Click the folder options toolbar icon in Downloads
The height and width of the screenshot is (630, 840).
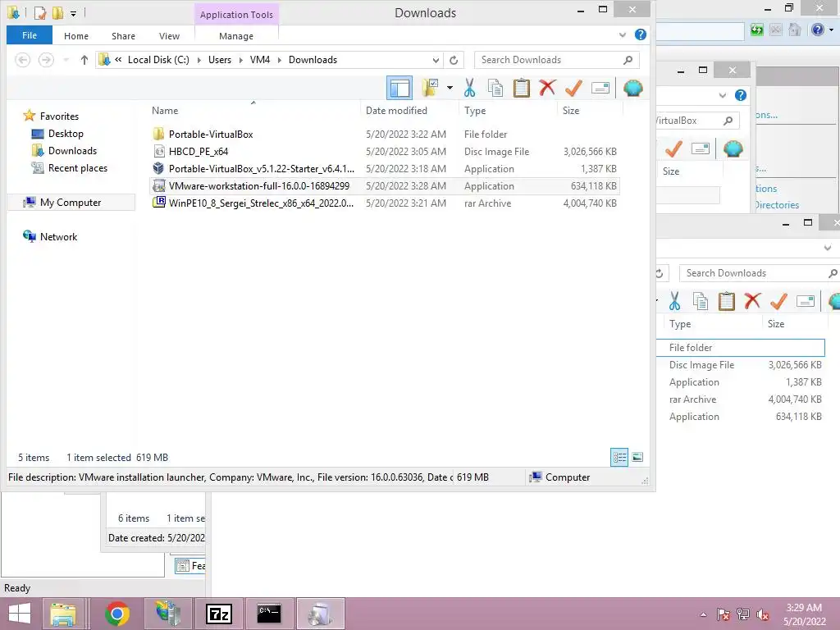coord(430,88)
